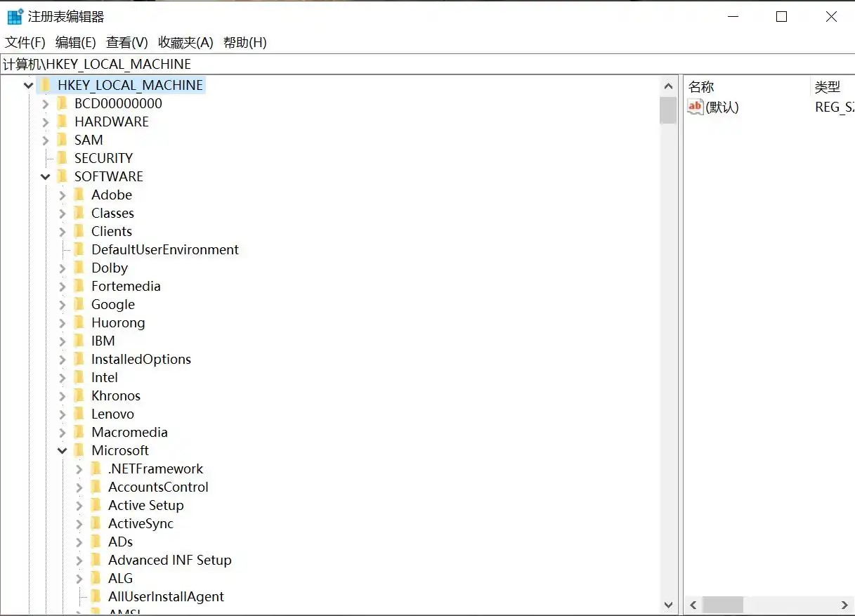Open the 查看(V) menu
This screenshot has height=616, width=855.
tap(127, 42)
